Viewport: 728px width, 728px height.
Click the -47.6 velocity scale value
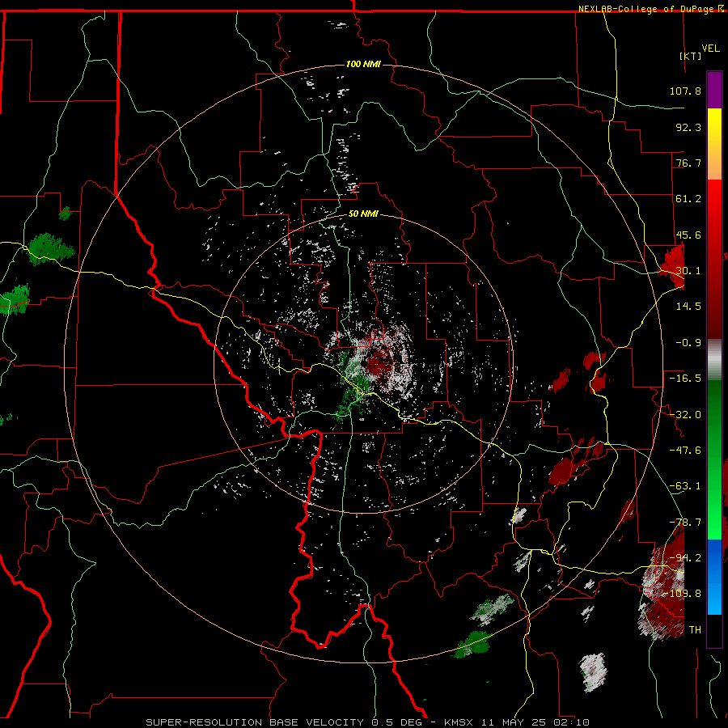point(685,451)
